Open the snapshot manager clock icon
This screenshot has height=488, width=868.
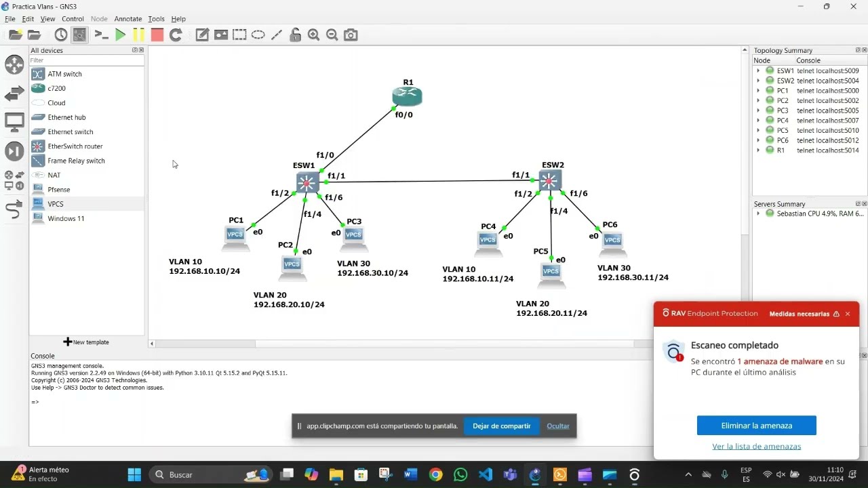pos(61,35)
